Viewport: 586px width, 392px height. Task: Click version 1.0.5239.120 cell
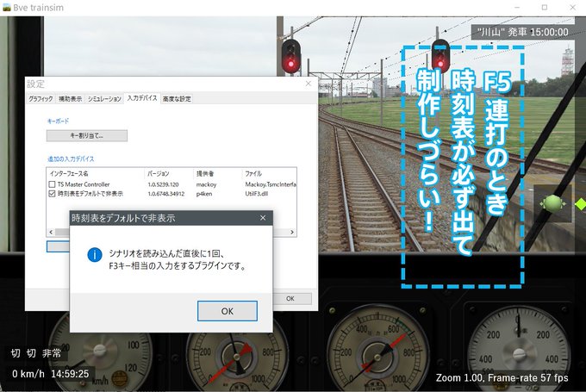pyautogui.click(x=163, y=184)
